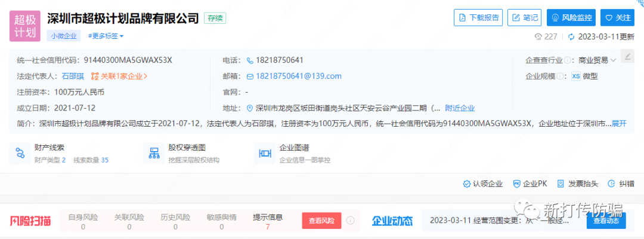Screen dimensions: 644x239
Task: Expand the #更多标签 more tags dropdown
Action: pyautogui.click(x=106, y=36)
